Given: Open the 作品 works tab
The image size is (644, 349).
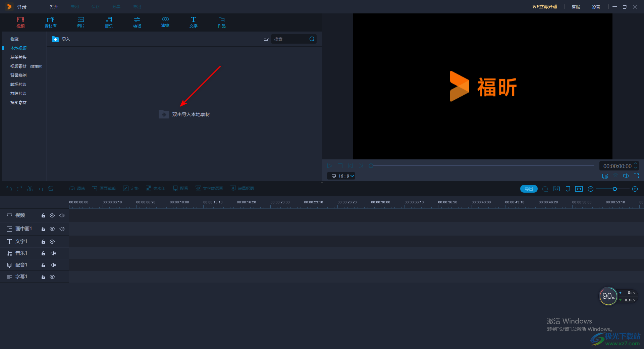Looking at the screenshot, I should (222, 22).
